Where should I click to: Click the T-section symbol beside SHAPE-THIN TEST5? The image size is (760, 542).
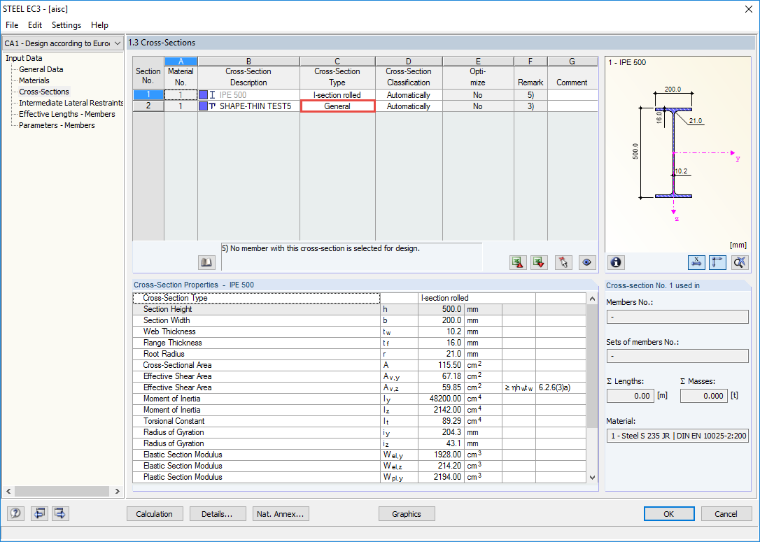pyautogui.click(x=212, y=106)
